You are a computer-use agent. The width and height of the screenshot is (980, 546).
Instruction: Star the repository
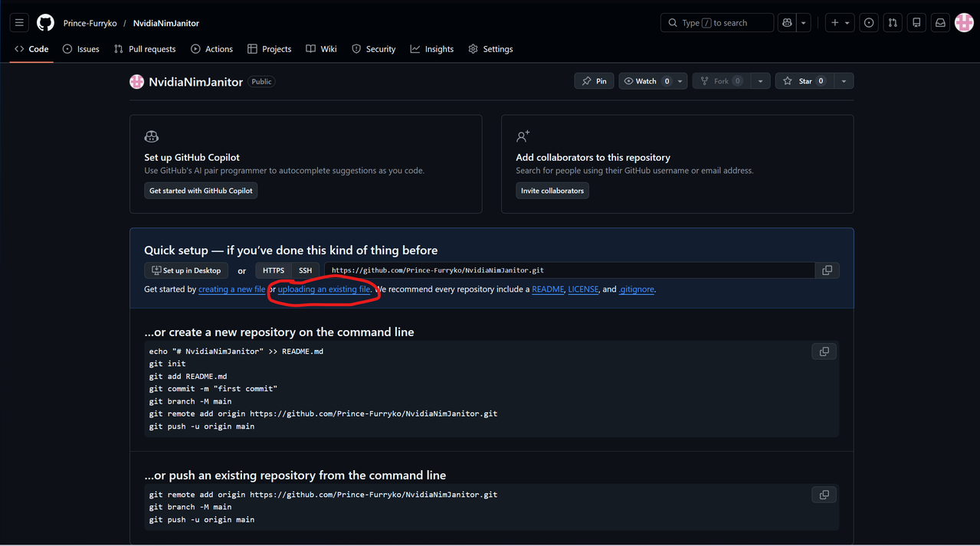804,81
